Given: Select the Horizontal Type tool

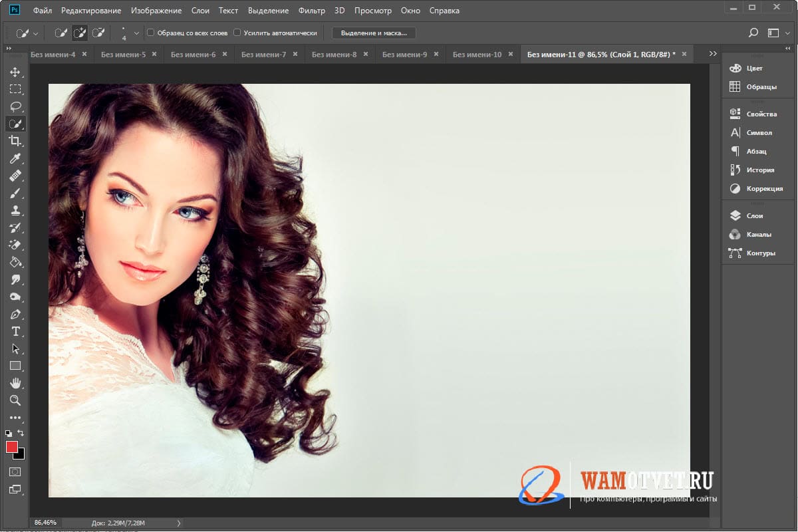Looking at the screenshot, I should click(x=15, y=331).
